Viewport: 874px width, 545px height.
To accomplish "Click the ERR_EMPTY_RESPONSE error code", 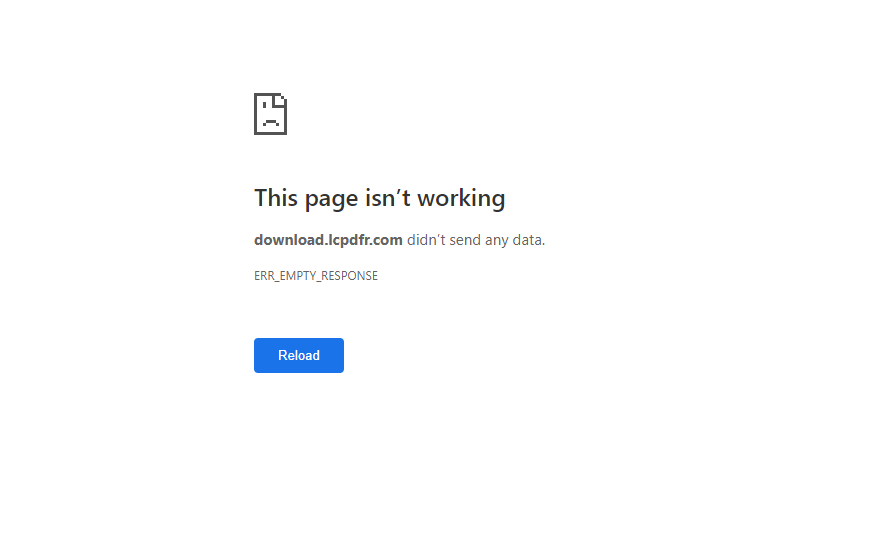I will [x=316, y=276].
